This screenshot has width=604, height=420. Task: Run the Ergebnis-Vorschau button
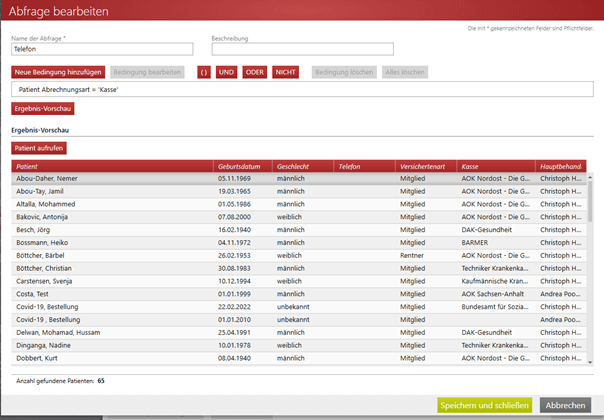(x=43, y=108)
